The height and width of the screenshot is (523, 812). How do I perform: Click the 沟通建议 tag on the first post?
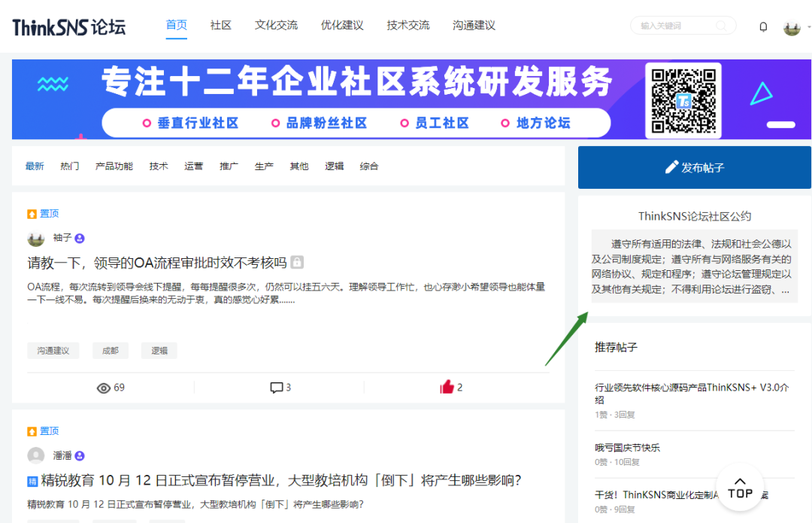point(53,351)
